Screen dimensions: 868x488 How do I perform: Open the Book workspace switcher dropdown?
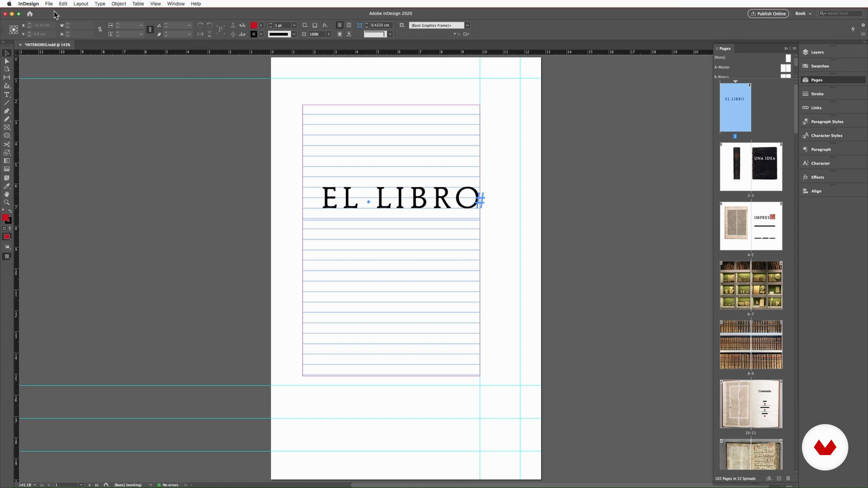(x=804, y=14)
